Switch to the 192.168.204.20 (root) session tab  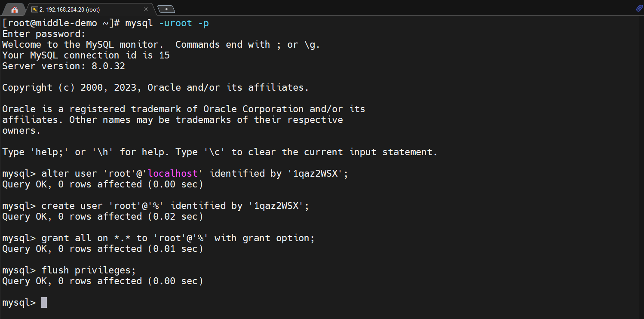(x=90, y=9)
